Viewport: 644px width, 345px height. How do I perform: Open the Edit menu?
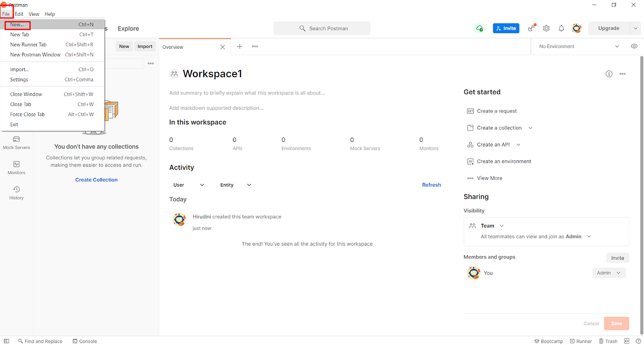(x=19, y=14)
